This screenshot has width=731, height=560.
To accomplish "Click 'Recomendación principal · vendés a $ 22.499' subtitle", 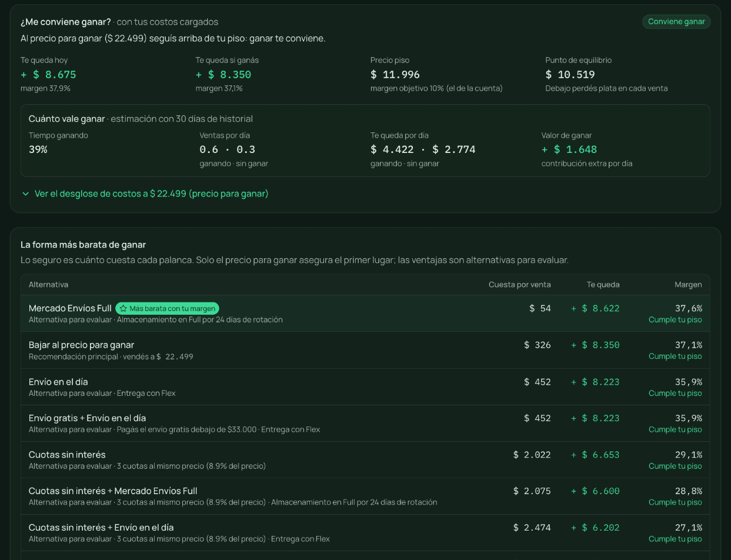I will point(111,356).
